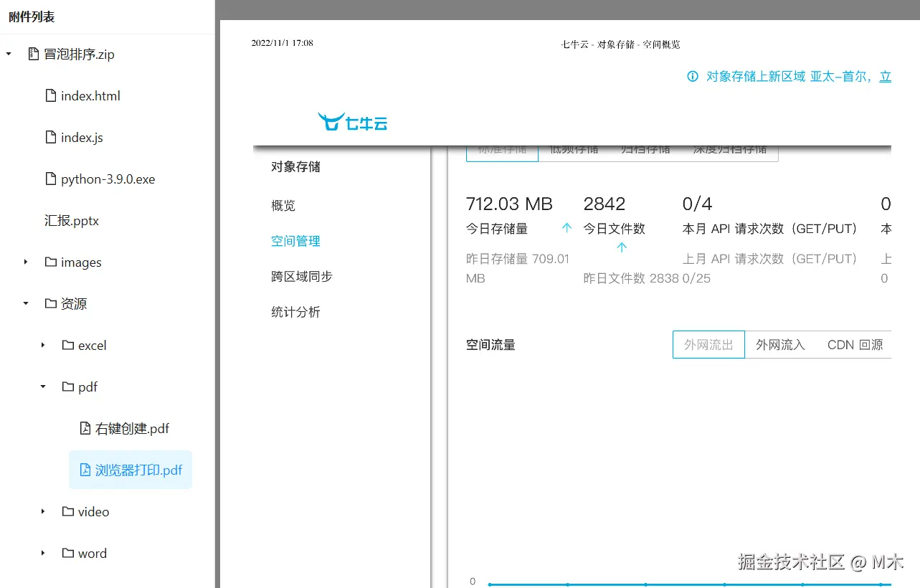Click the 对象存储上新区域 亚太-首尔 announcement link
Viewport: 920px width, 588px height.
coord(798,77)
